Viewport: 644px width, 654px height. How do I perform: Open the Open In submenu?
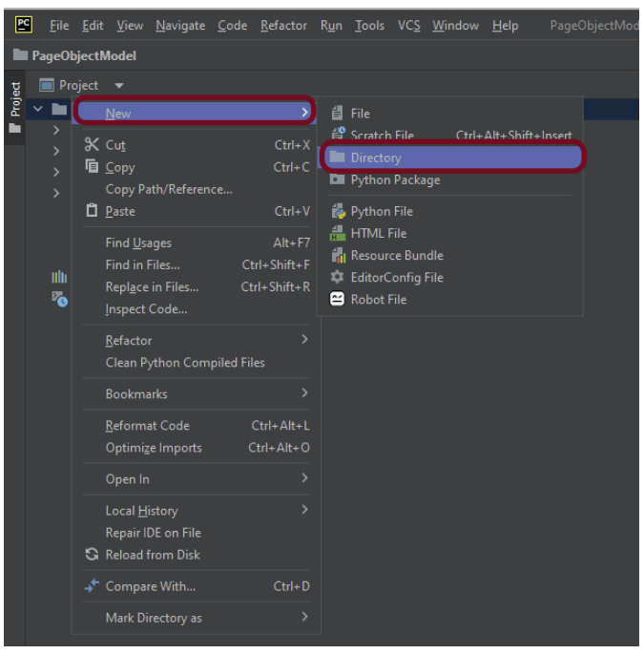[197, 479]
